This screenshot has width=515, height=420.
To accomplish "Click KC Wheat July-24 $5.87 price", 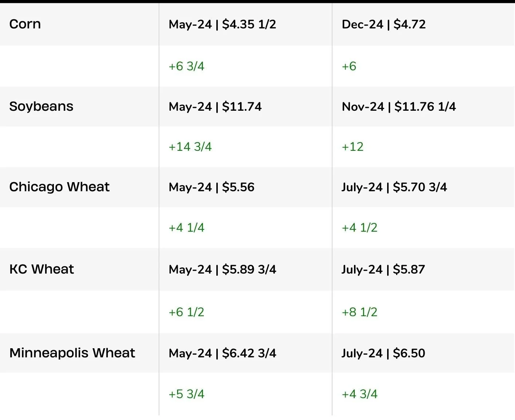I will click(383, 270).
